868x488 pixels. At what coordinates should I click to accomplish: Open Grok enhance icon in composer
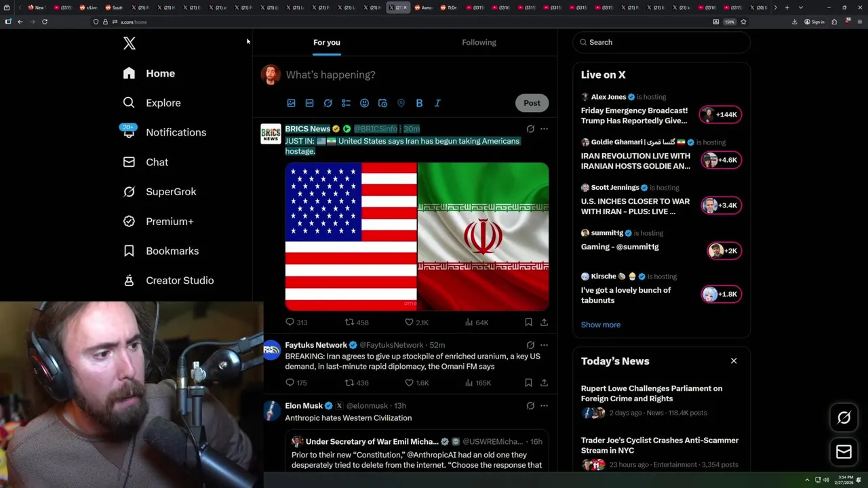(328, 103)
